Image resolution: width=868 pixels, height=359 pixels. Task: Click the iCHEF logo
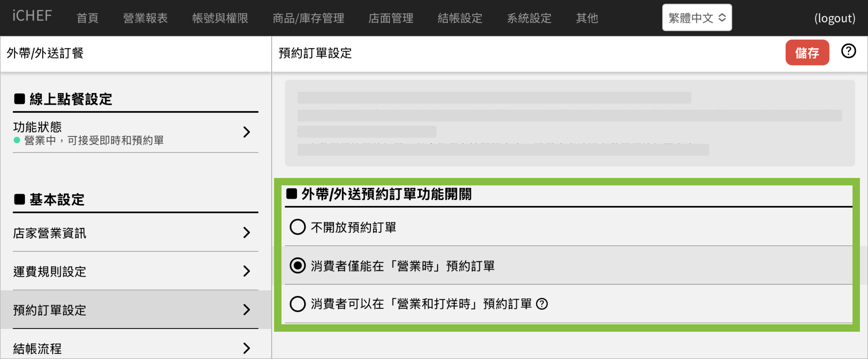pos(32,16)
